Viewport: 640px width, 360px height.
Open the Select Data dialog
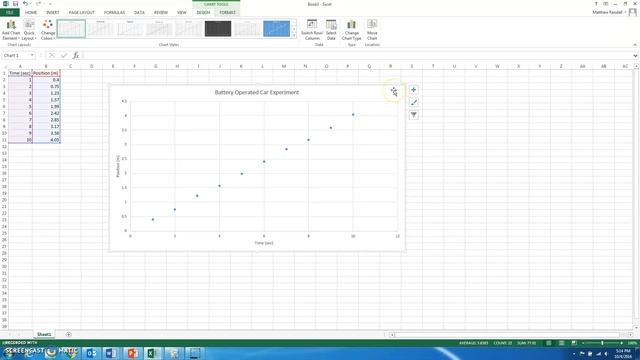[331, 30]
